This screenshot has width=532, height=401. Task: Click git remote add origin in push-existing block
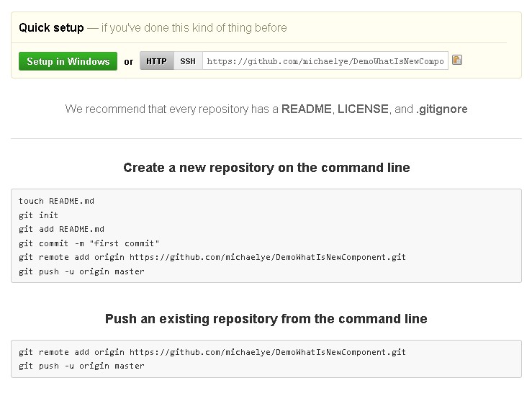click(212, 352)
